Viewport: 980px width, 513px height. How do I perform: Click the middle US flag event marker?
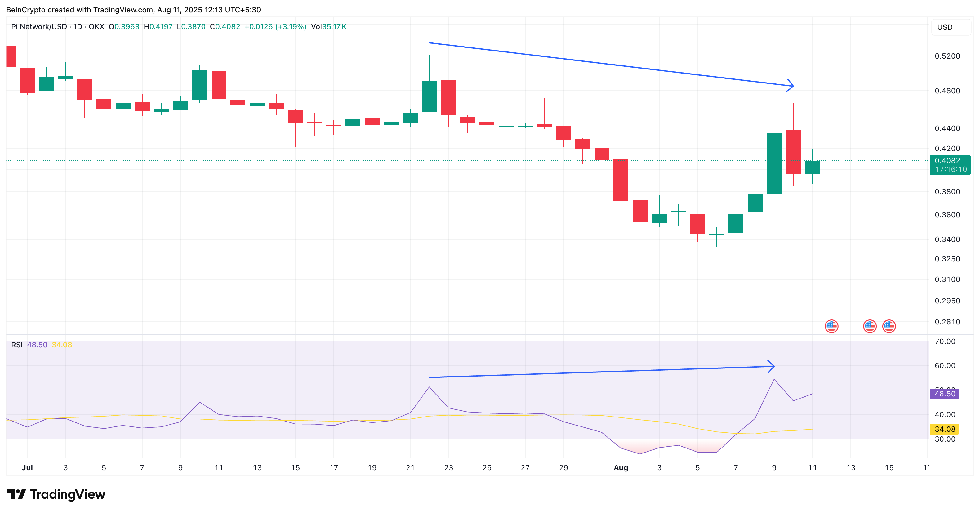click(x=871, y=326)
